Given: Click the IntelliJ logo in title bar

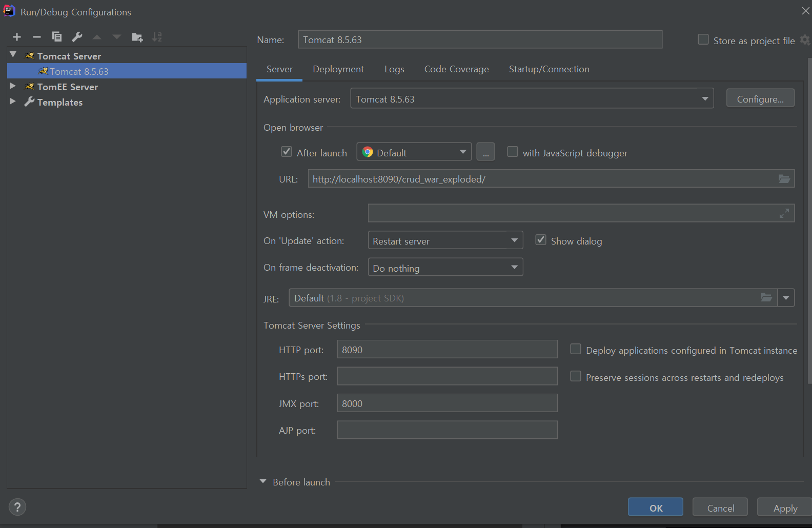Looking at the screenshot, I should click(9, 11).
